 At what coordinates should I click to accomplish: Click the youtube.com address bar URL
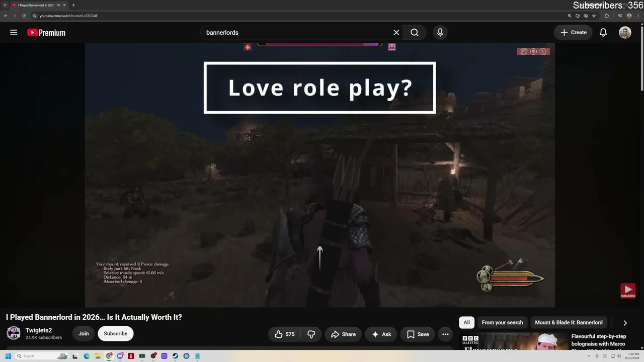coord(69,16)
